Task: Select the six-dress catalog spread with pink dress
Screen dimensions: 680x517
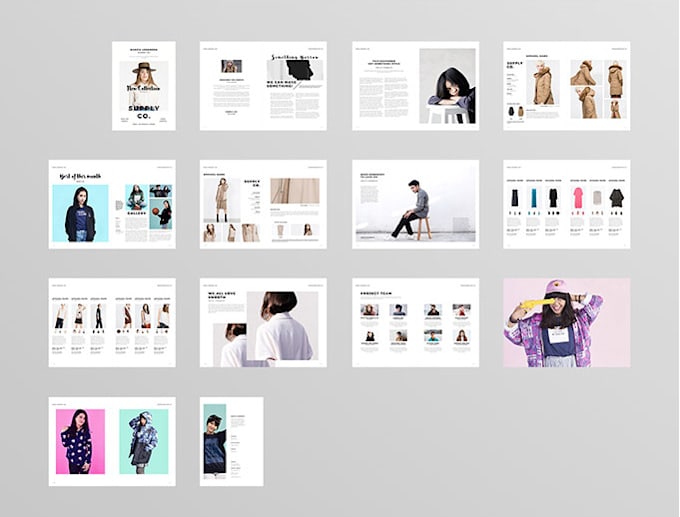Action: point(567,204)
